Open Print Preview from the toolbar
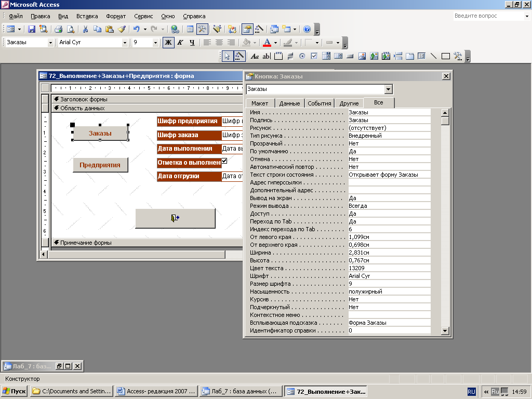 click(71, 29)
